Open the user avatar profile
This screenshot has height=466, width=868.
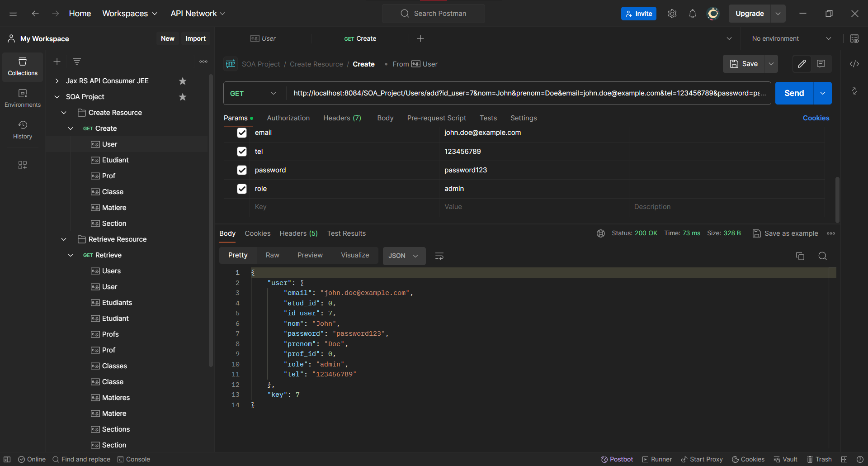click(713, 14)
